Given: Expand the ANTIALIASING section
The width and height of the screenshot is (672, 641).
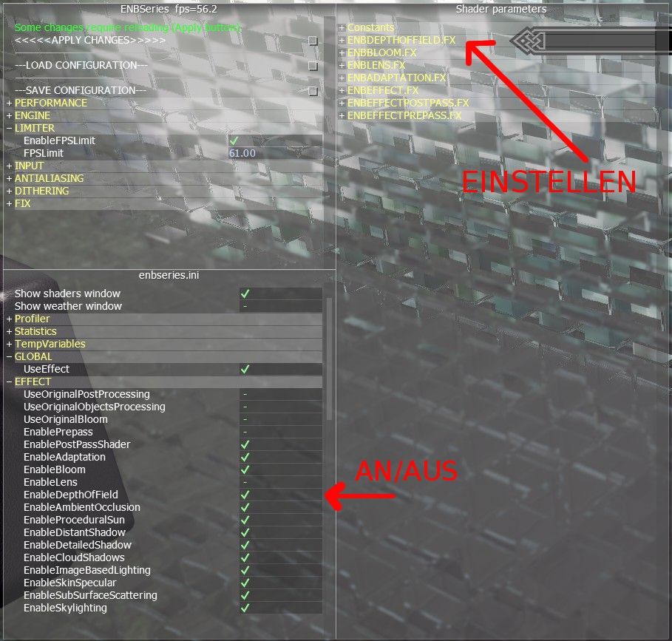Looking at the screenshot, I should coord(9,178).
